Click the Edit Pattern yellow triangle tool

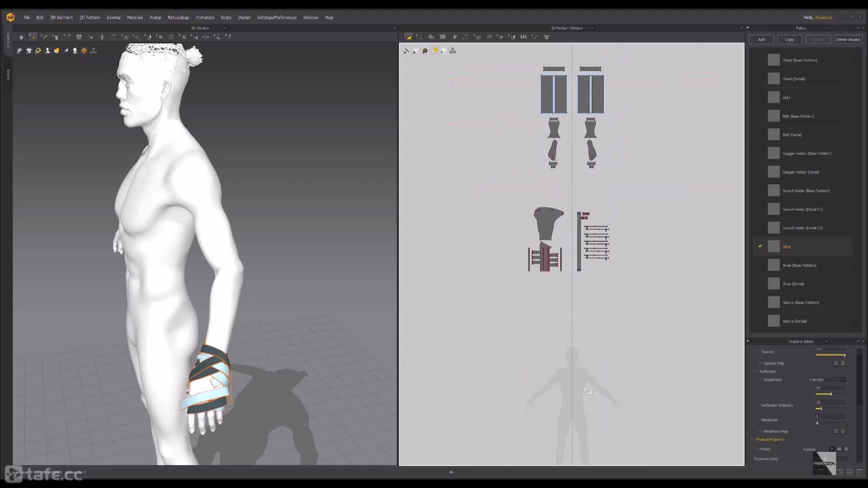[x=408, y=37]
